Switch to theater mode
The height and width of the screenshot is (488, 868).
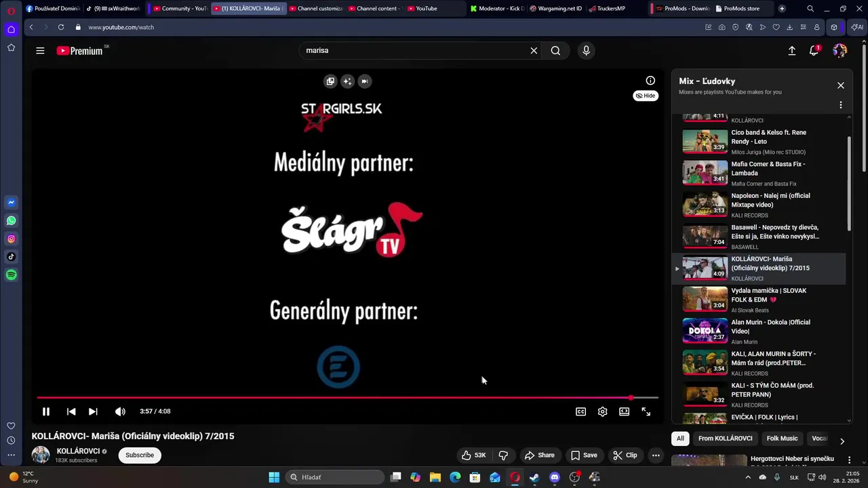pos(624,411)
